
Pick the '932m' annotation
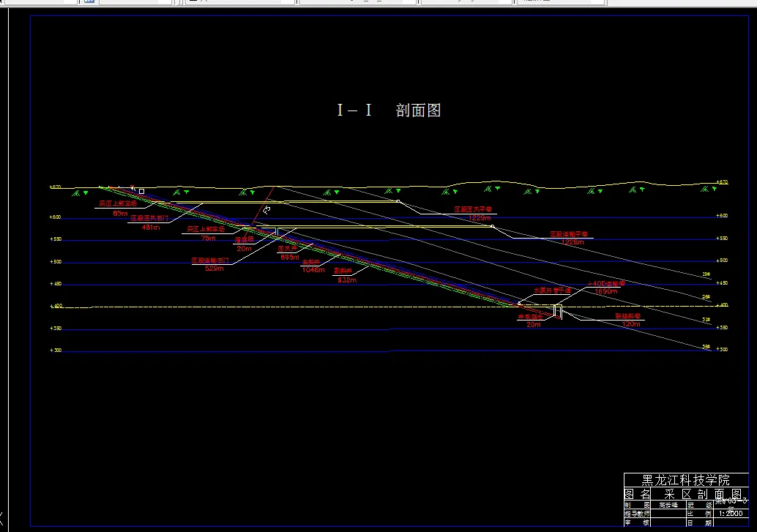coord(347,280)
